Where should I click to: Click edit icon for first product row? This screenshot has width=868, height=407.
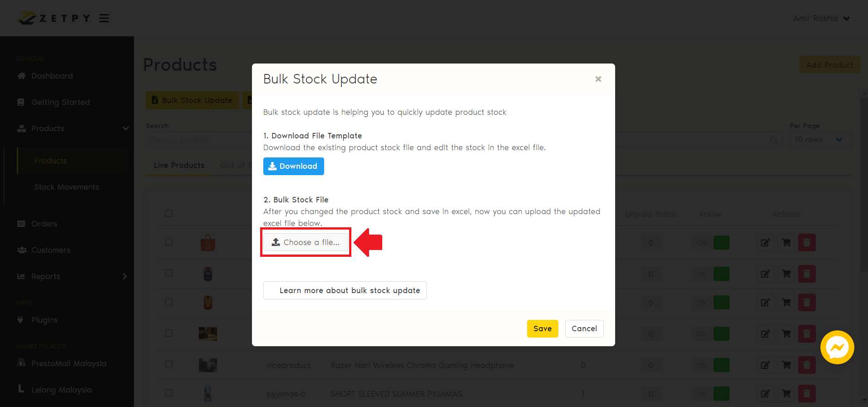pyautogui.click(x=765, y=242)
